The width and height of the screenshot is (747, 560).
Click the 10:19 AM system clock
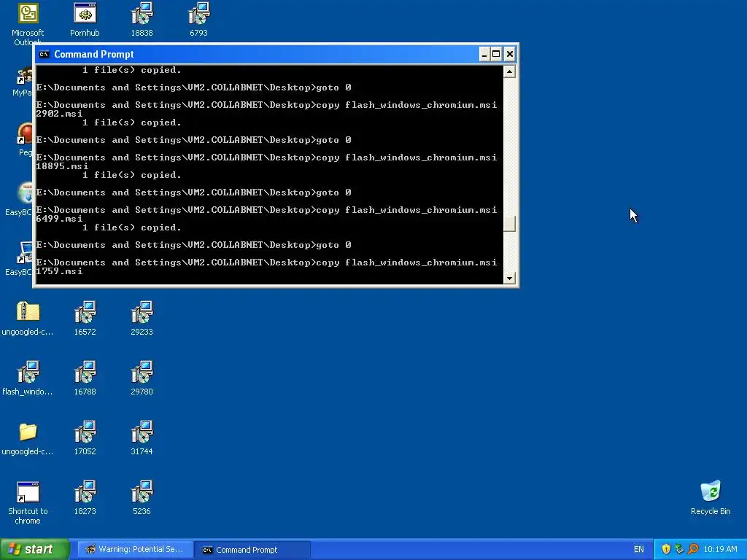click(x=720, y=550)
